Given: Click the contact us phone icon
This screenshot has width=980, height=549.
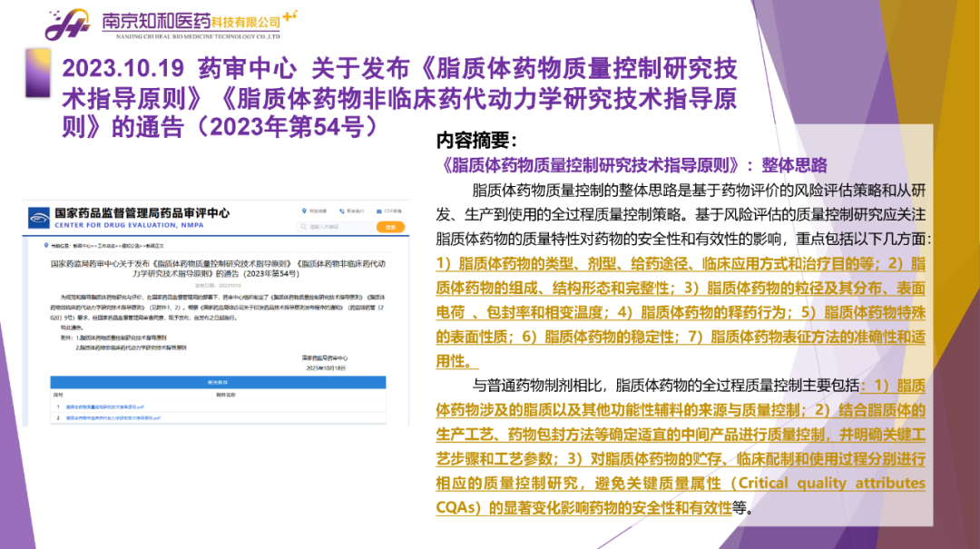Looking at the screenshot, I should pyautogui.click(x=342, y=211).
